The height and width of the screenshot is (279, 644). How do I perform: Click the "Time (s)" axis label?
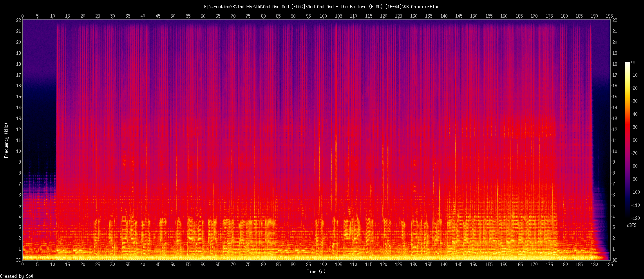pos(316,272)
